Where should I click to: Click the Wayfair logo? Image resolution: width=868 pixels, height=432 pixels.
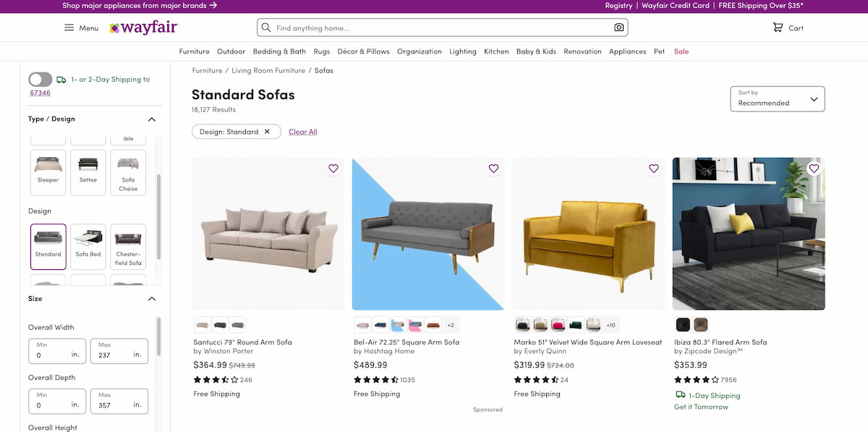pos(144,27)
